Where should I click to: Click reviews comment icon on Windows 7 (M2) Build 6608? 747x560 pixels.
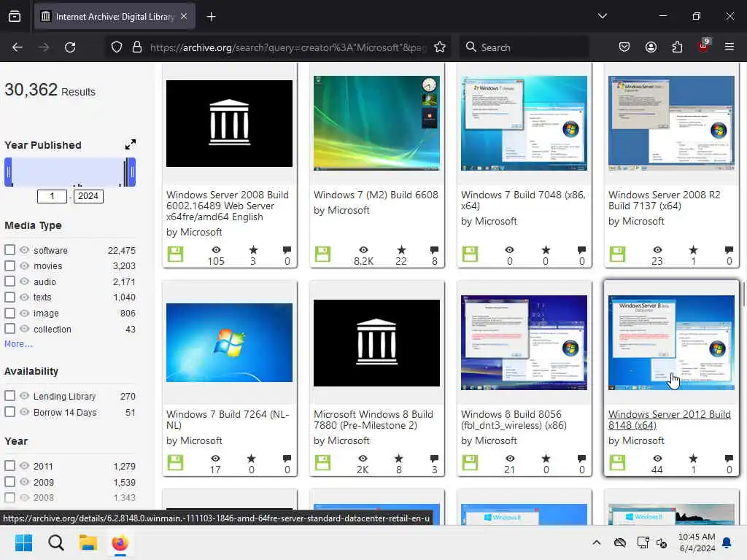coord(435,250)
